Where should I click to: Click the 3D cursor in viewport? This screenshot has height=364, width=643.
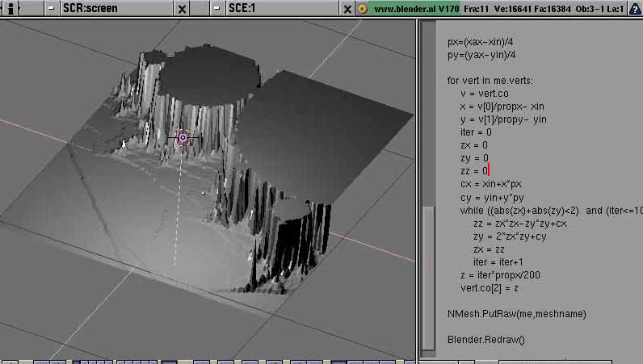coord(183,138)
